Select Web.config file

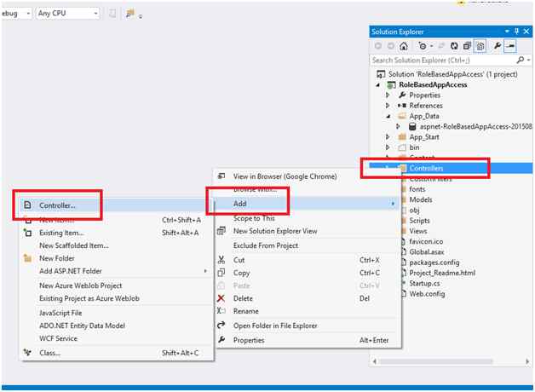point(427,294)
